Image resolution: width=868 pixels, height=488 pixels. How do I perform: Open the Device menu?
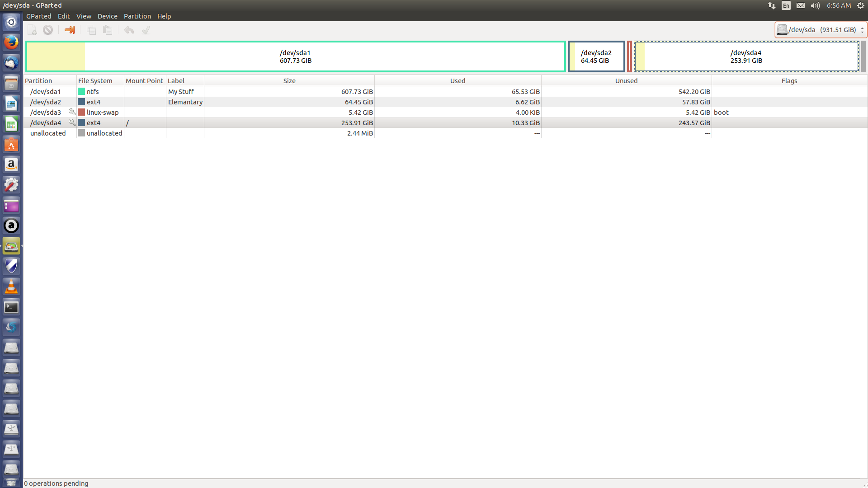[108, 16]
